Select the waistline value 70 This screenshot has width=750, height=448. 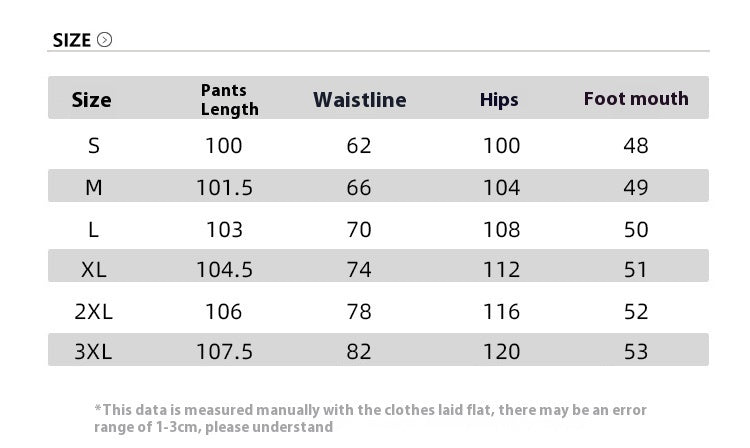(x=359, y=230)
